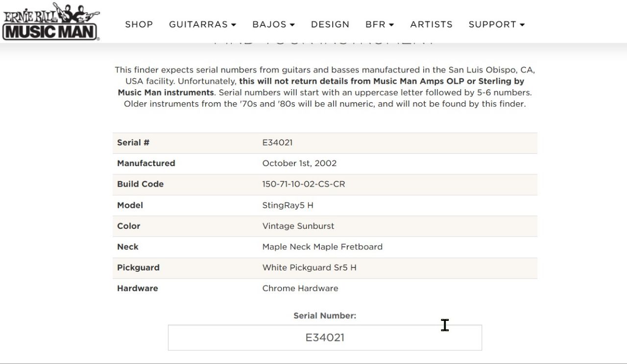Expand the BAJOS dropdown menu
Screen dimensions: 627x364
(x=274, y=24)
